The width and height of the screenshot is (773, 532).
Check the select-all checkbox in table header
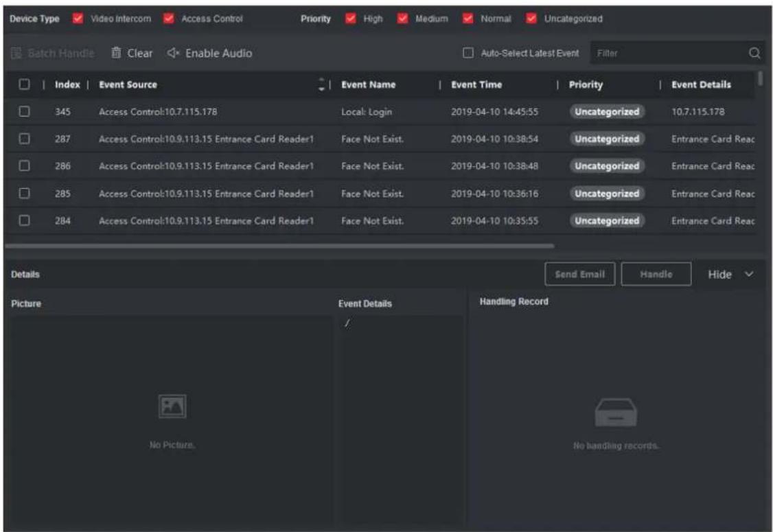[24, 84]
